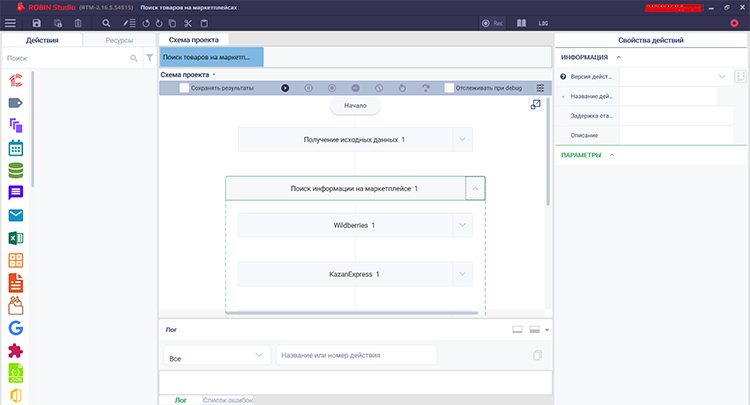Select the email envelope actions icon
This screenshot has width=750, height=405.
coord(16,215)
